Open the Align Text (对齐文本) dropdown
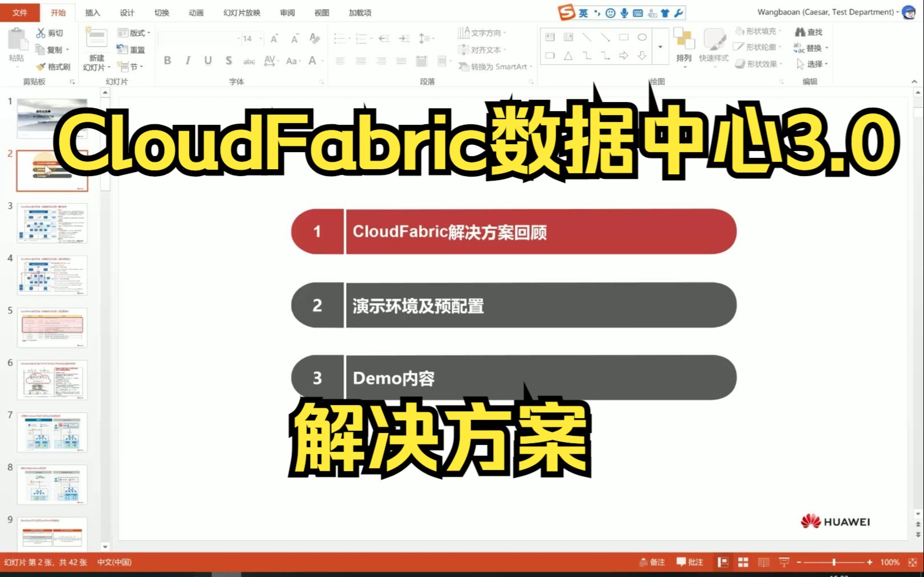The height and width of the screenshot is (577, 924). point(482,50)
